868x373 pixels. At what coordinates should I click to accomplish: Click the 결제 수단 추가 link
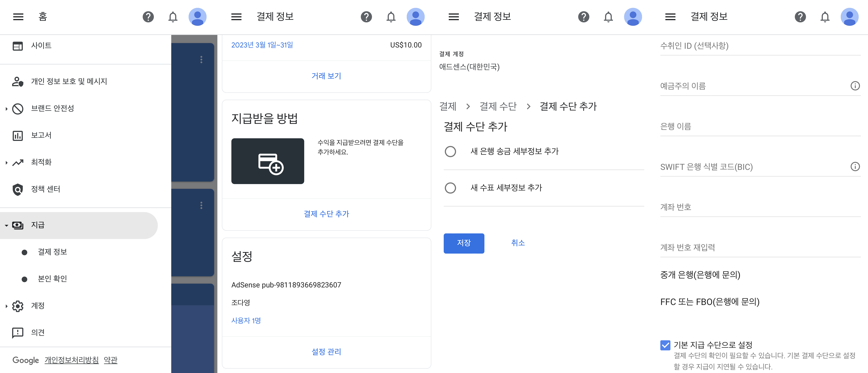[x=326, y=214]
